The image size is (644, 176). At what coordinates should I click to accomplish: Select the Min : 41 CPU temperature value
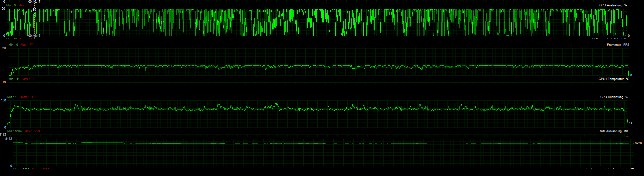click(14, 79)
